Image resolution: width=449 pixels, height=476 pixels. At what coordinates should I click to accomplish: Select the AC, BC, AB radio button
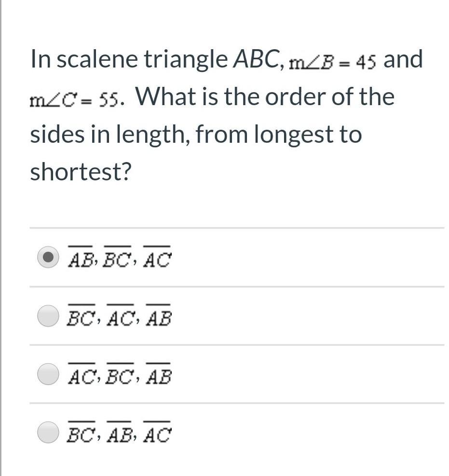[48, 375]
